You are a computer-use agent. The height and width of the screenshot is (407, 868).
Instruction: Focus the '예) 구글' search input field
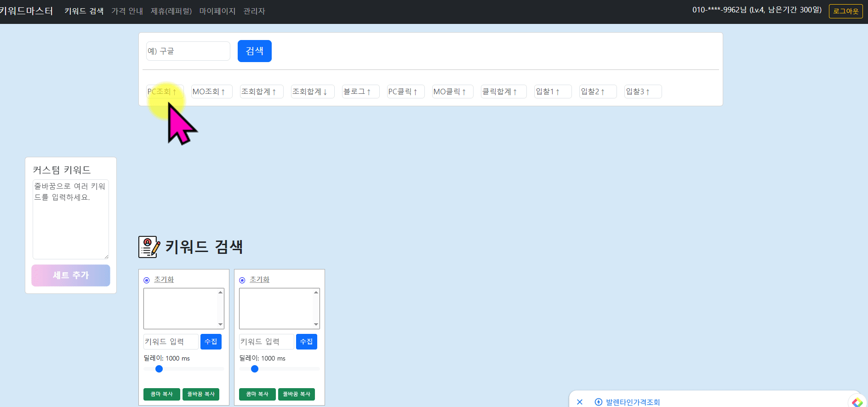click(188, 51)
